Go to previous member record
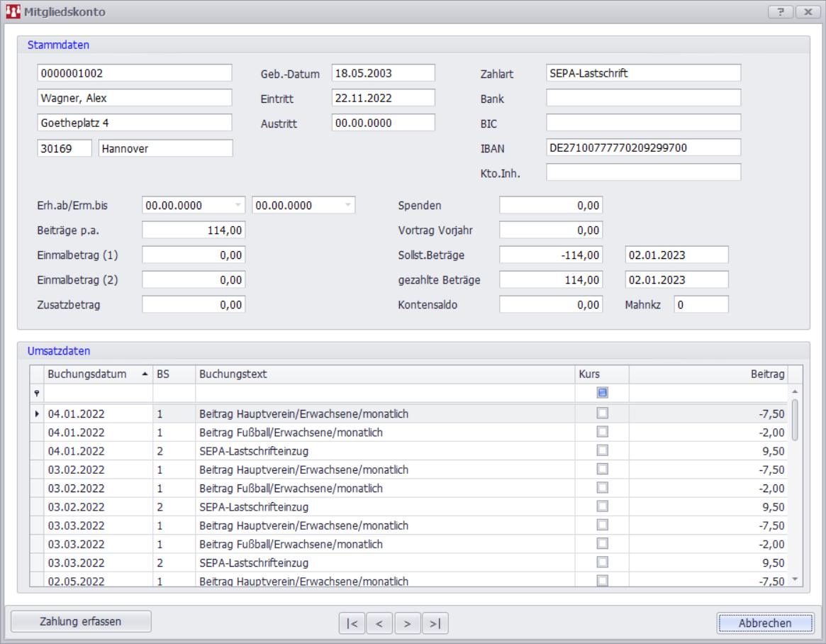The image size is (826, 644). [379, 623]
